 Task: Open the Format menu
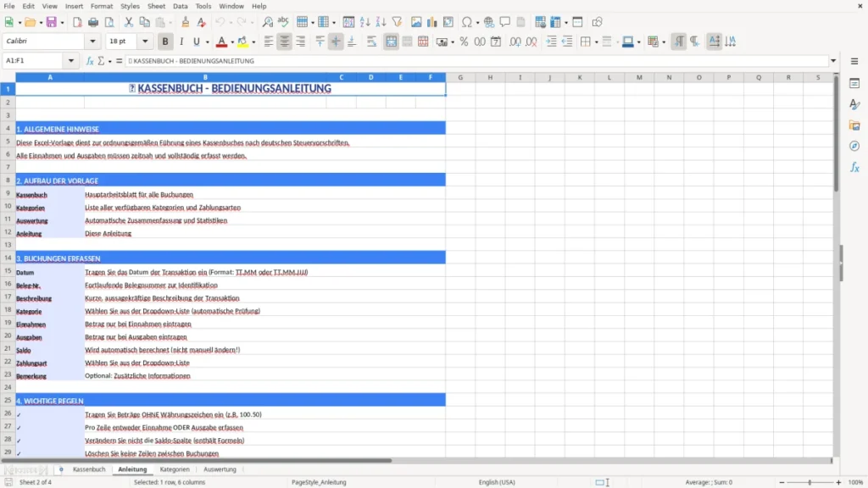click(102, 6)
